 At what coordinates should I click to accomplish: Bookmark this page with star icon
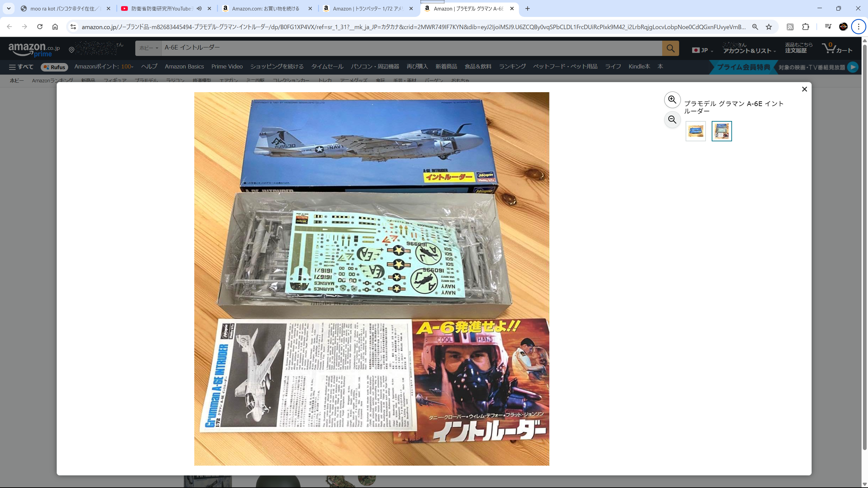769,27
